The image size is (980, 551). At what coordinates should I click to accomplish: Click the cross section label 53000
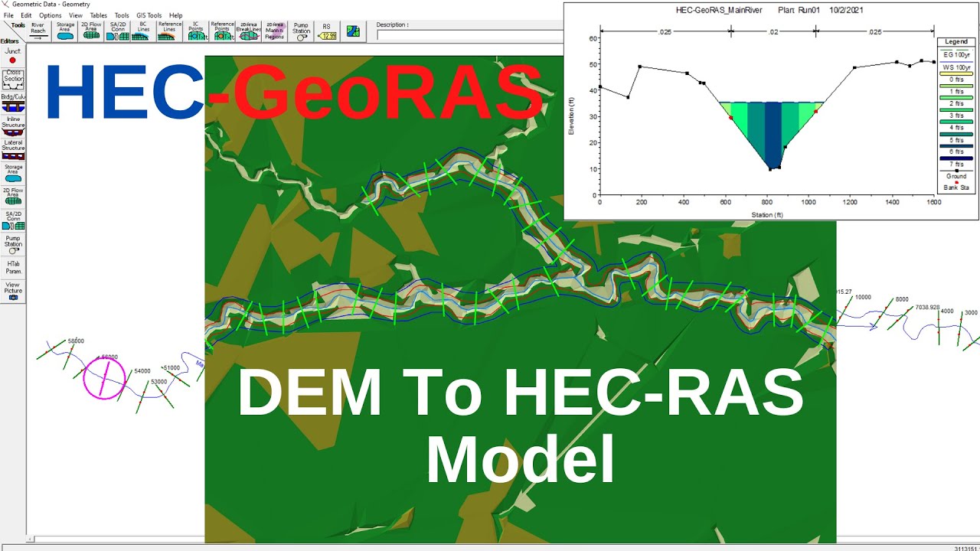tap(158, 382)
